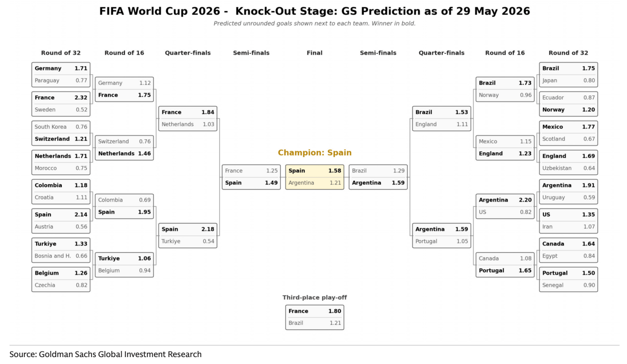The height and width of the screenshot is (364, 627).
Task: Click the France vs Netherlands quarter-final box
Action: 188,118
